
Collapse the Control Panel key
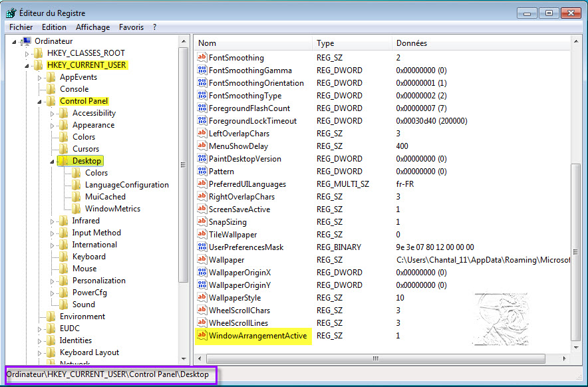pyautogui.click(x=39, y=102)
